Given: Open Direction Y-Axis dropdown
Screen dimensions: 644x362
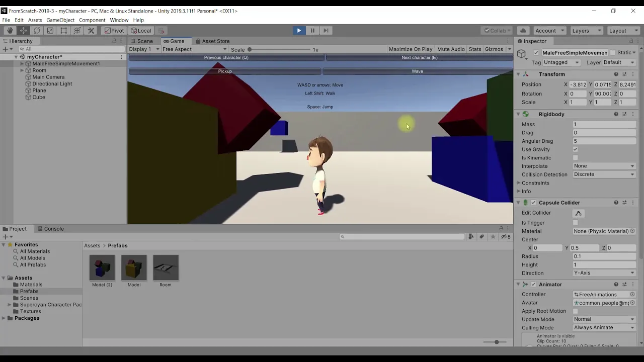Looking at the screenshot, I should (604, 273).
